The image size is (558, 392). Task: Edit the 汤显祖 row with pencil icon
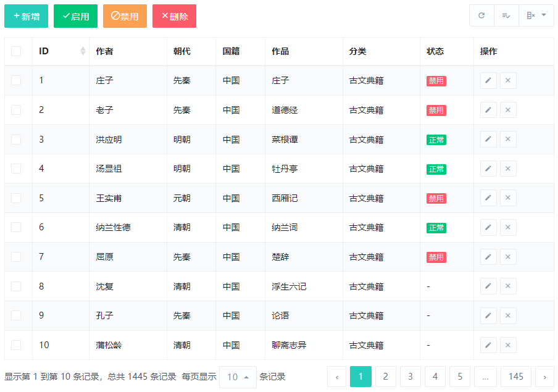(488, 169)
